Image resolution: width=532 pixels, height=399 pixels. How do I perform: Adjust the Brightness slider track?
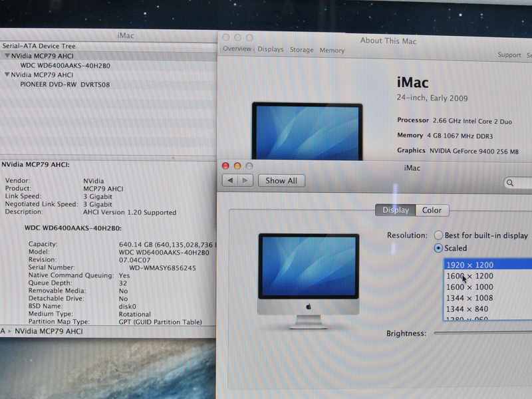[483, 333]
